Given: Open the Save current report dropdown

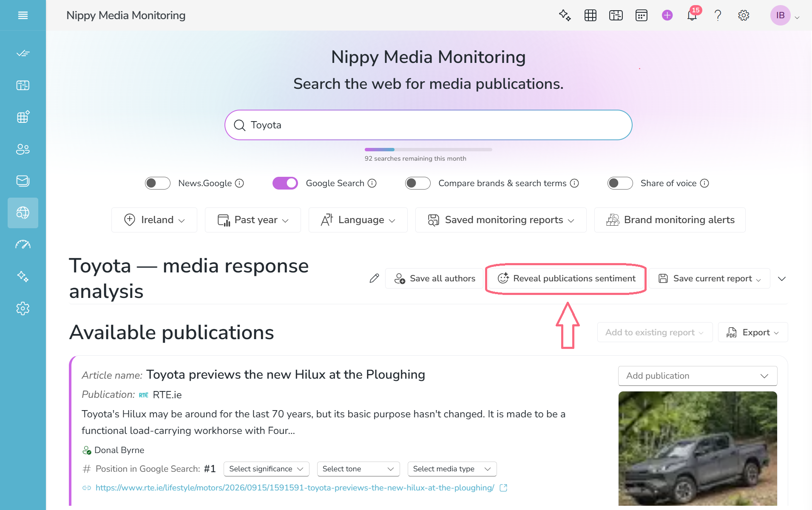Looking at the screenshot, I should click(710, 278).
